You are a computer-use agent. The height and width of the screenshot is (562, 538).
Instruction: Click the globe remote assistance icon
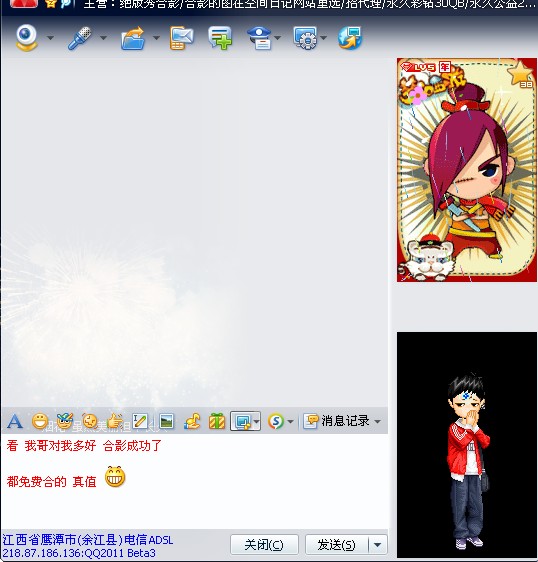point(350,38)
